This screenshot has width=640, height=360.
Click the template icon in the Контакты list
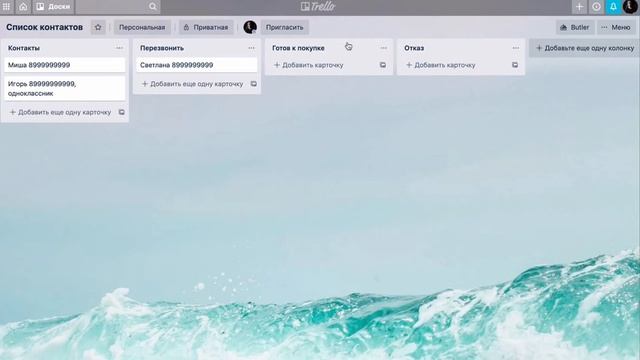pos(122,112)
